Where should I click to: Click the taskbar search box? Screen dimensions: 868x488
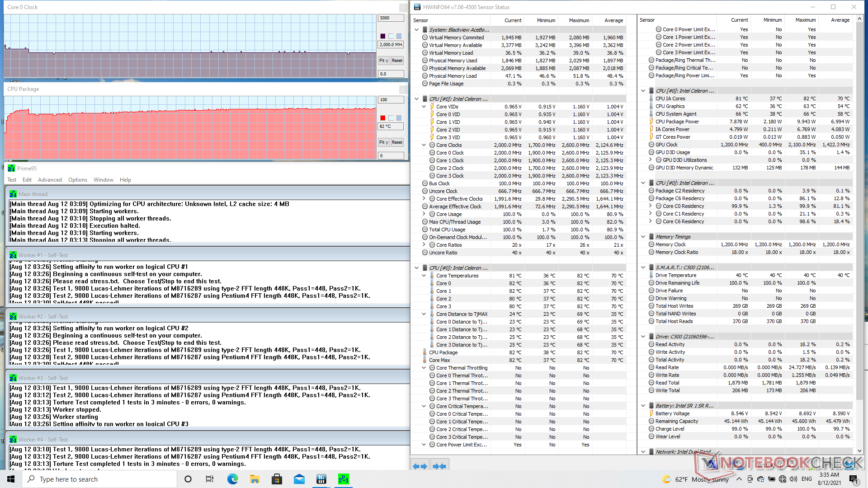(99, 479)
